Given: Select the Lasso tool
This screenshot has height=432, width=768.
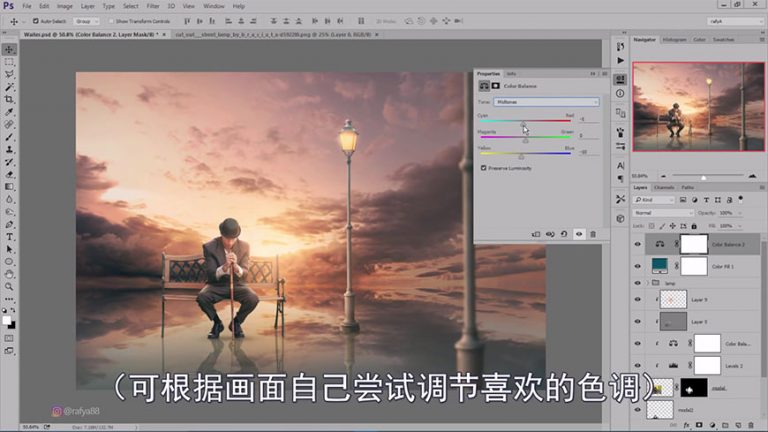Looking at the screenshot, I should point(9,74).
